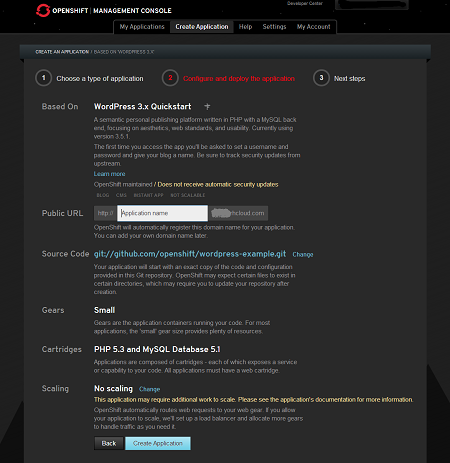450x463 pixels.
Task: Open the Help tab
Action: pyautogui.click(x=245, y=27)
